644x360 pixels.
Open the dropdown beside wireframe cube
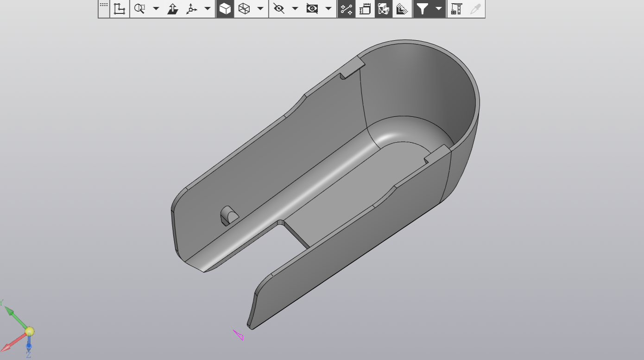coord(260,9)
